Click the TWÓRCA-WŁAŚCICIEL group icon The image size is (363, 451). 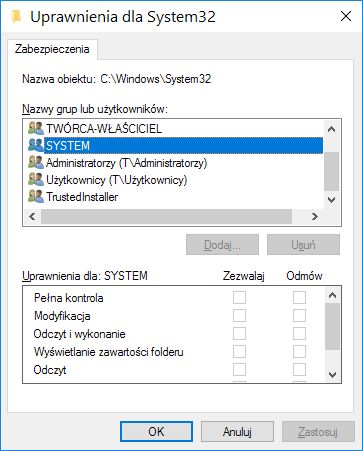tap(36, 129)
